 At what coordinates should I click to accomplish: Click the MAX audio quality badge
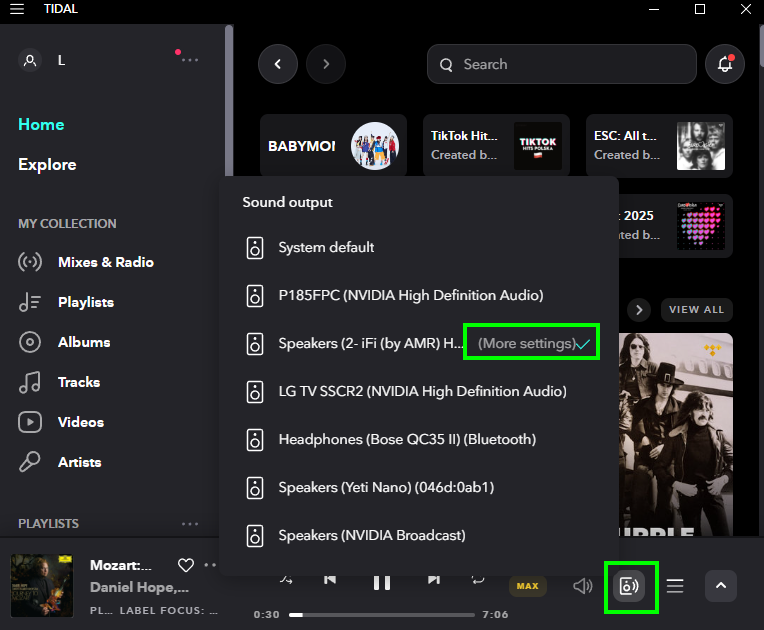(528, 586)
